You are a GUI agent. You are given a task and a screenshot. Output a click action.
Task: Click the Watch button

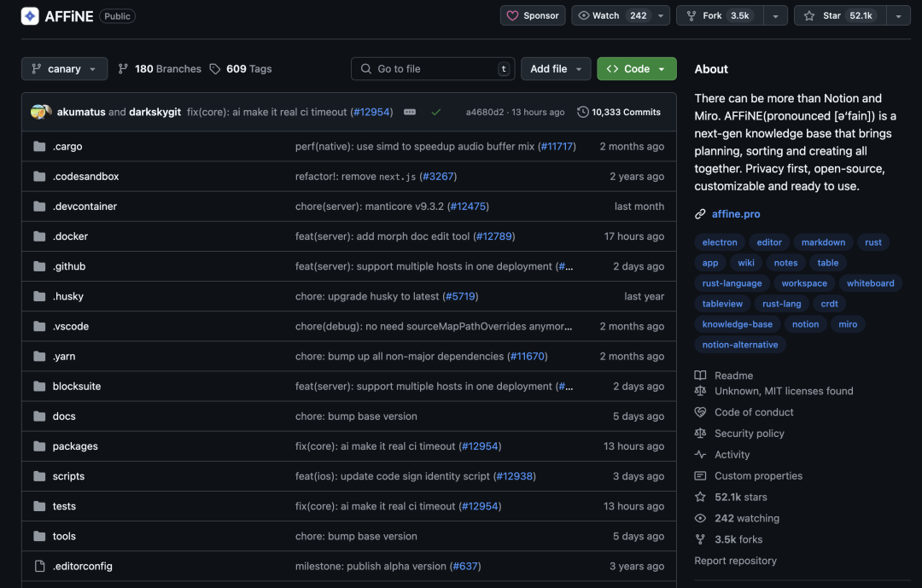click(611, 15)
